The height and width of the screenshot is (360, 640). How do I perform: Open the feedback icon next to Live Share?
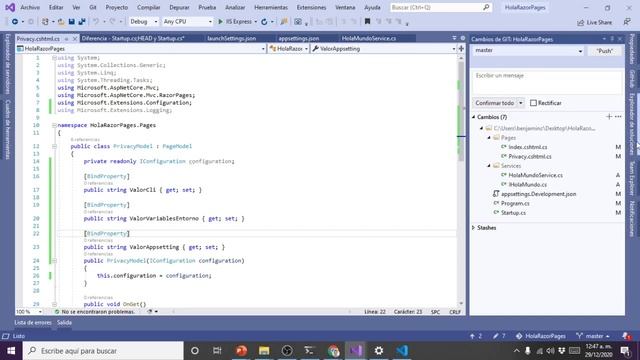click(x=627, y=22)
